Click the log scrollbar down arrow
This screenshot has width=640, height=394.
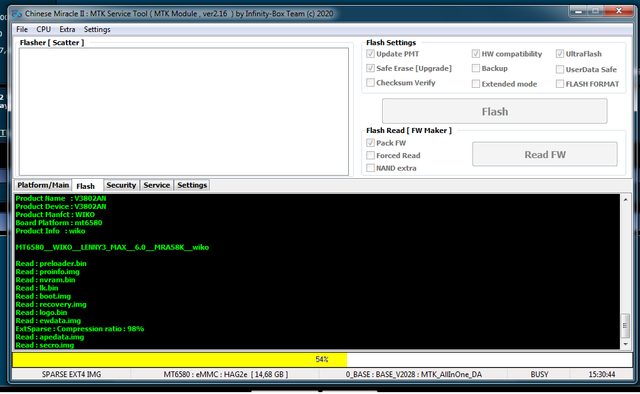[x=625, y=344]
